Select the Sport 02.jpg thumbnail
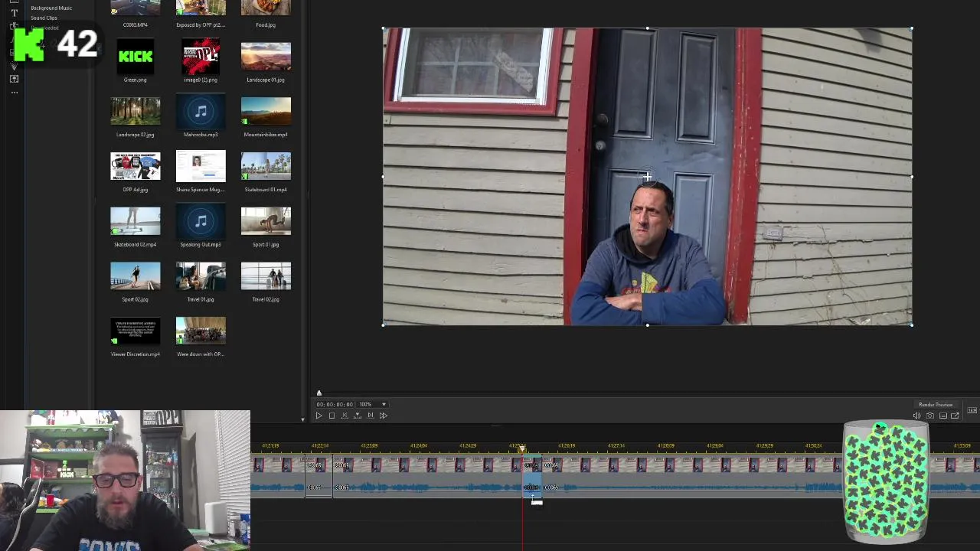The image size is (980, 551). point(136,276)
